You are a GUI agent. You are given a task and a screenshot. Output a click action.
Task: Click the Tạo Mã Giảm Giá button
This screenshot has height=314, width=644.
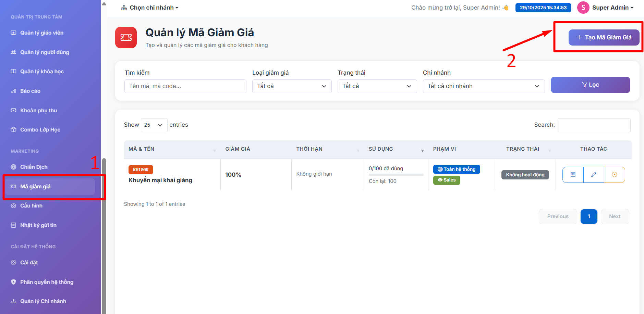coord(604,37)
